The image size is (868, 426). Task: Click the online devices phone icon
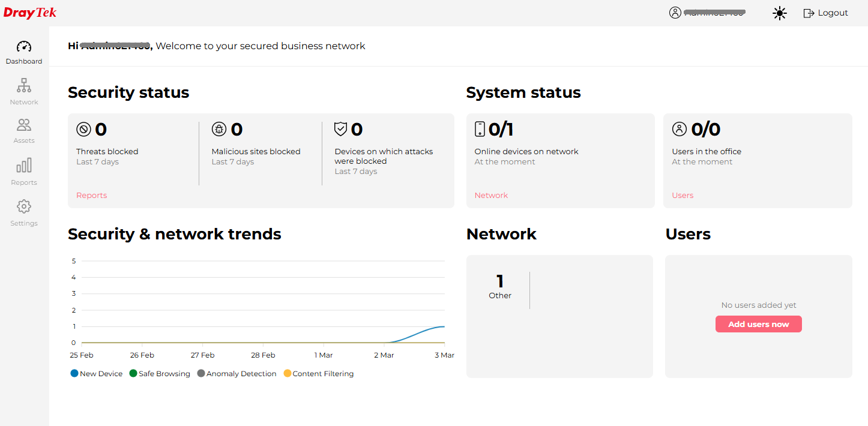480,129
